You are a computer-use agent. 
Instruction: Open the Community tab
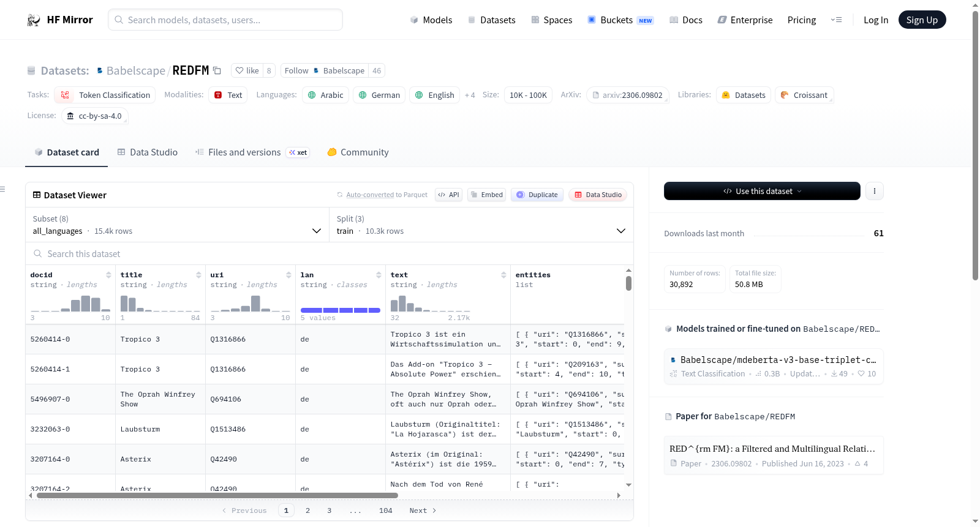coord(358,152)
